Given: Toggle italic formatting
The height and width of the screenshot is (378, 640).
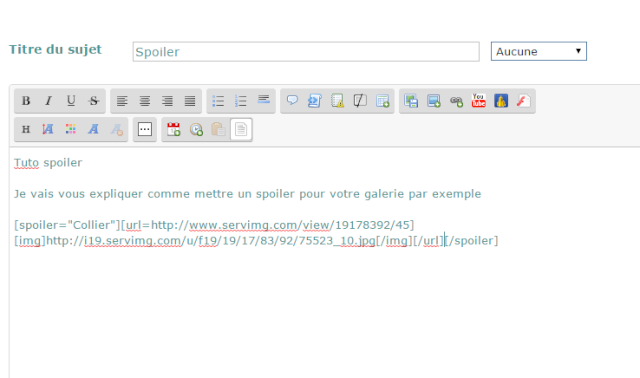Looking at the screenshot, I should point(49,101).
